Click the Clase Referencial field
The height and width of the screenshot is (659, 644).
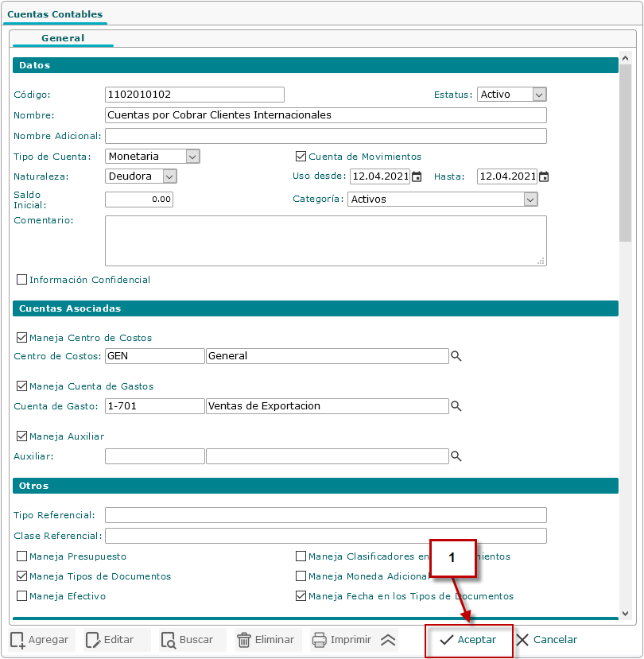(326, 536)
